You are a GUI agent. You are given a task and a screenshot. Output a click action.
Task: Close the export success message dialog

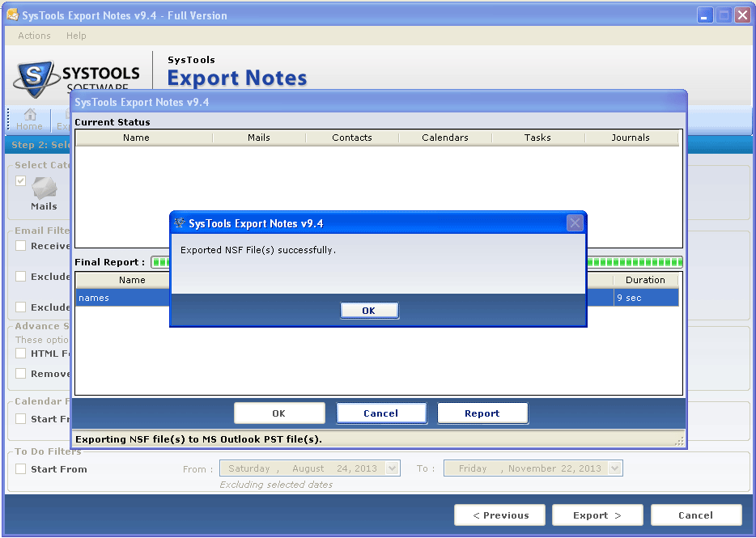[575, 223]
